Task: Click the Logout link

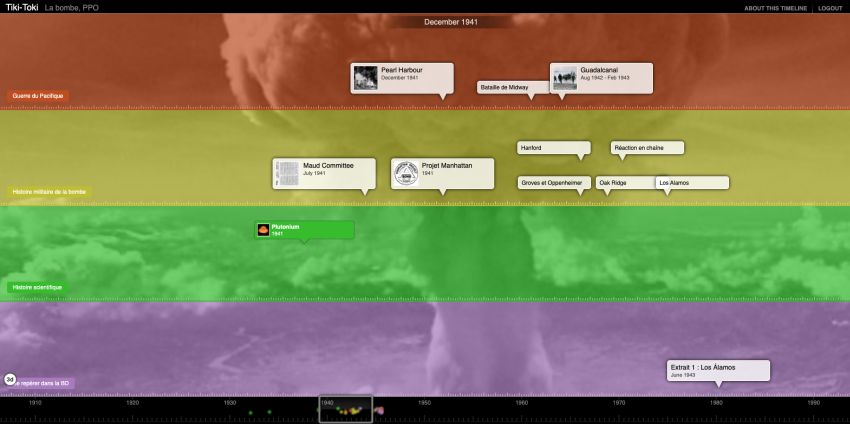Action: click(x=830, y=8)
